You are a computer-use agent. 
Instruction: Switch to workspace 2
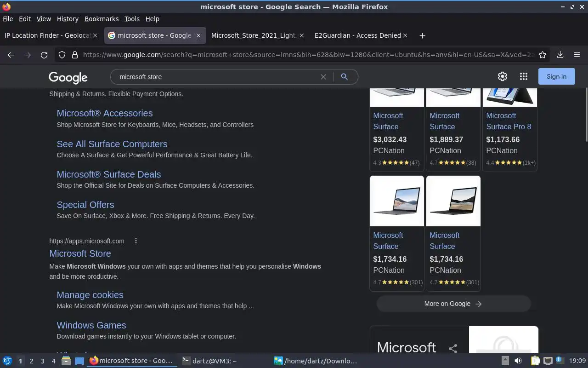pos(31,361)
